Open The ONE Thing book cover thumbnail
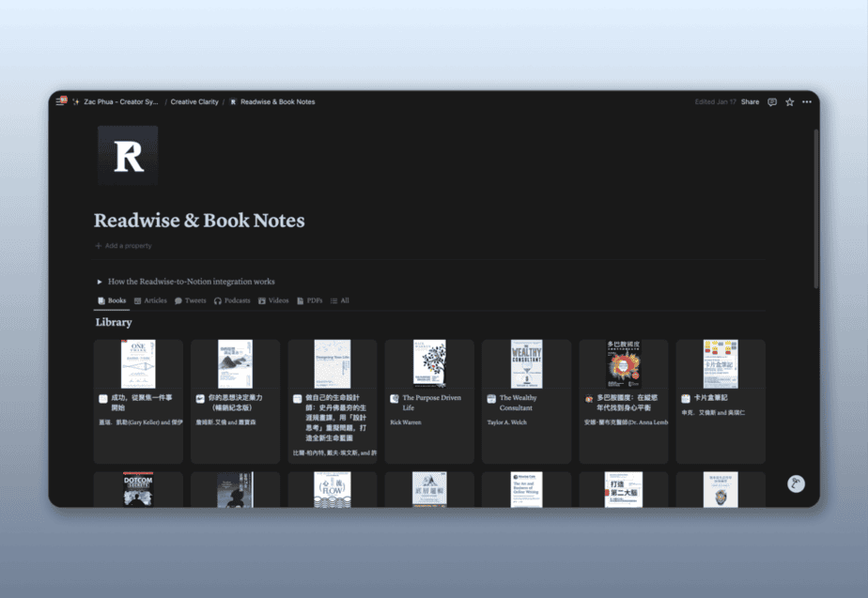Viewport: 868px width, 598px height. [x=138, y=364]
